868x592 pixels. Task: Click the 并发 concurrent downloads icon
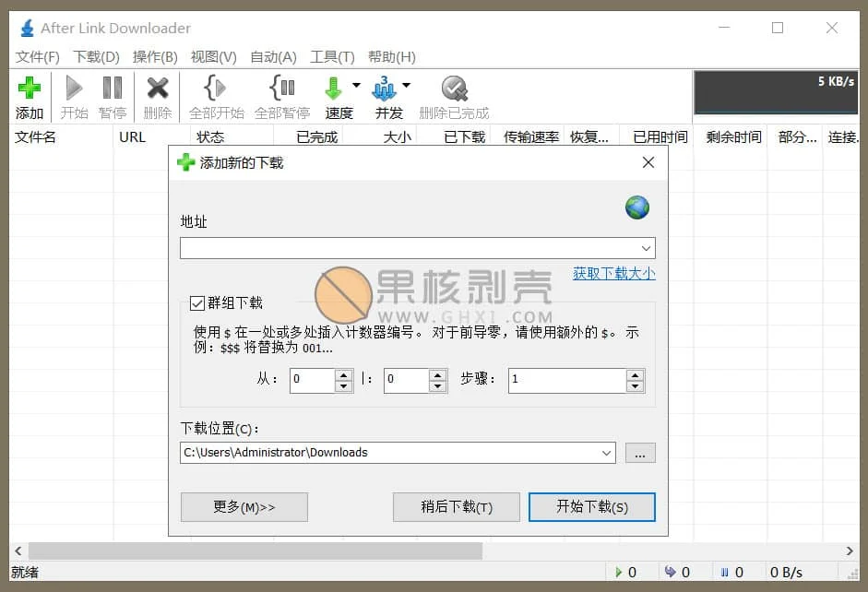pyautogui.click(x=384, y=88)
